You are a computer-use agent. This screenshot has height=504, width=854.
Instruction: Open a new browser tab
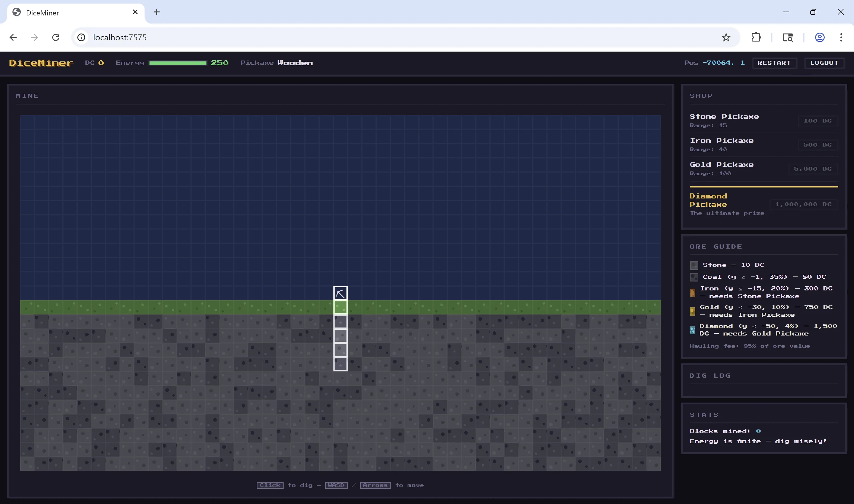(157, 12)
